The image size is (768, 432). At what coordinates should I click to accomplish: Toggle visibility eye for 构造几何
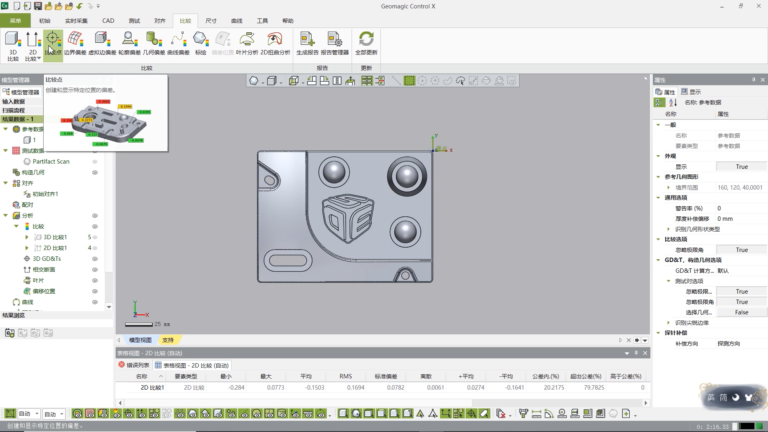[x=95, y=172]
